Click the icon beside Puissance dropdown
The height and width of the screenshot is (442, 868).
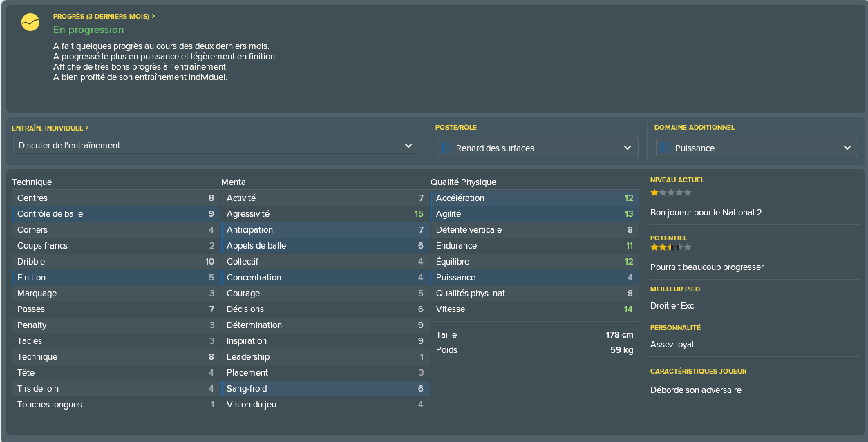click(666, 148)
